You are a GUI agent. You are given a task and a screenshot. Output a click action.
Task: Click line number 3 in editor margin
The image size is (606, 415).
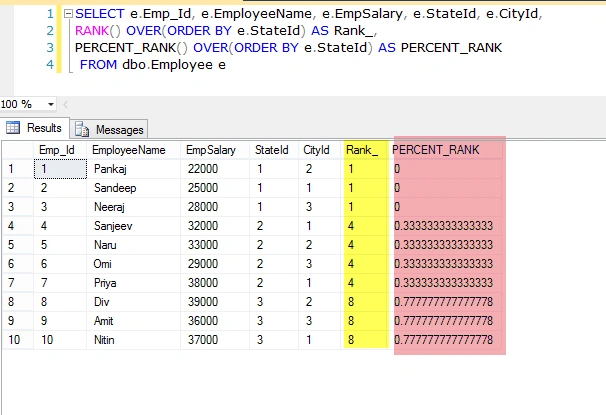(x=50, y=48)
